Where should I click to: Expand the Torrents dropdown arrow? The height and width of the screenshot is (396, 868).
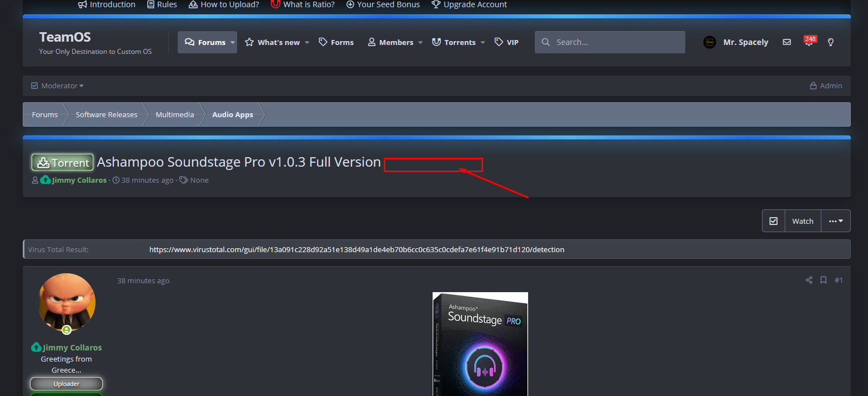point(483,42)
